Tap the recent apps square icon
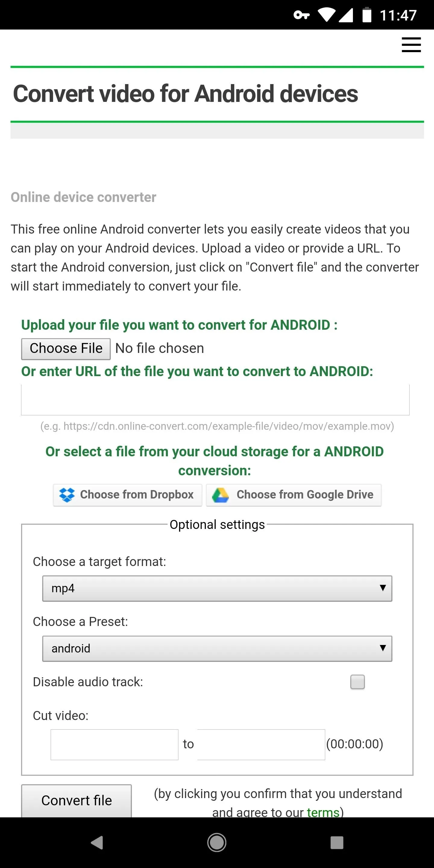The image size is (434, 868). tap(337, 842)
